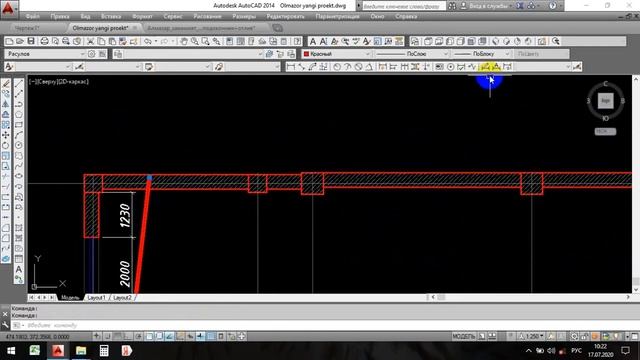Save the drawing with the floppy icon
The width and height of the screenshot is (640, 360).
[31, 41]
